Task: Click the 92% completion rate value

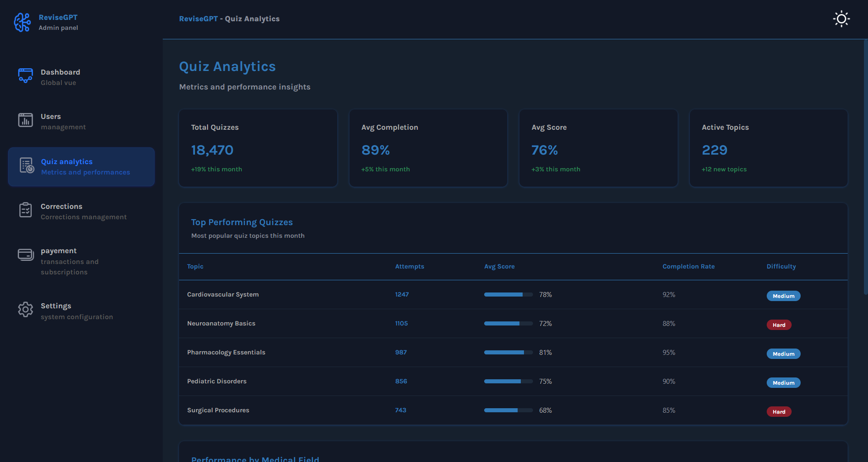Action: coord(669,295)
